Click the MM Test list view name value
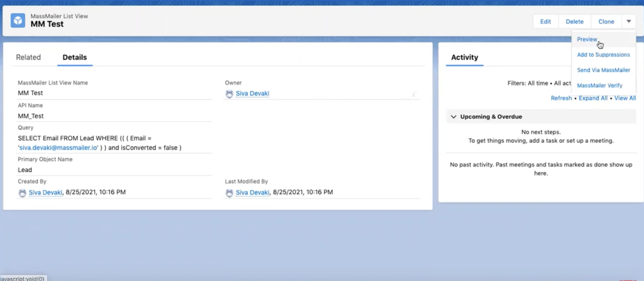Image resolution: width=644 pixels, height=281 pixels. tap(30, 93)
